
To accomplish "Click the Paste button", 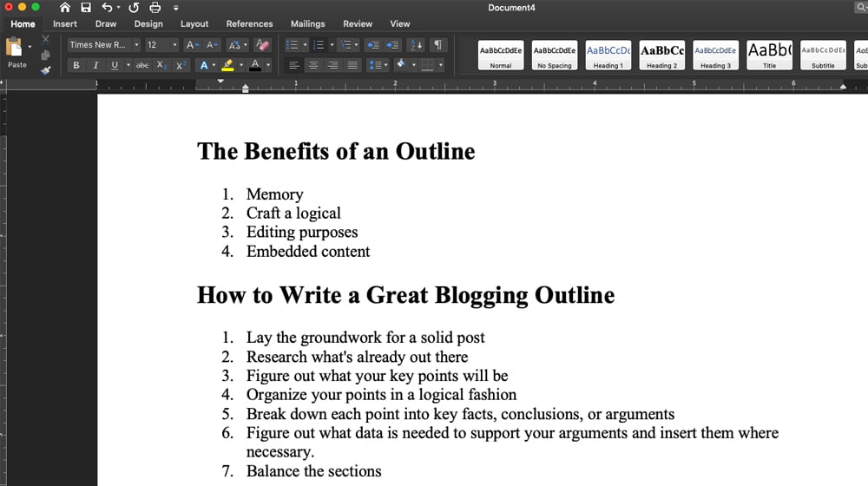I will coord(16,54).
